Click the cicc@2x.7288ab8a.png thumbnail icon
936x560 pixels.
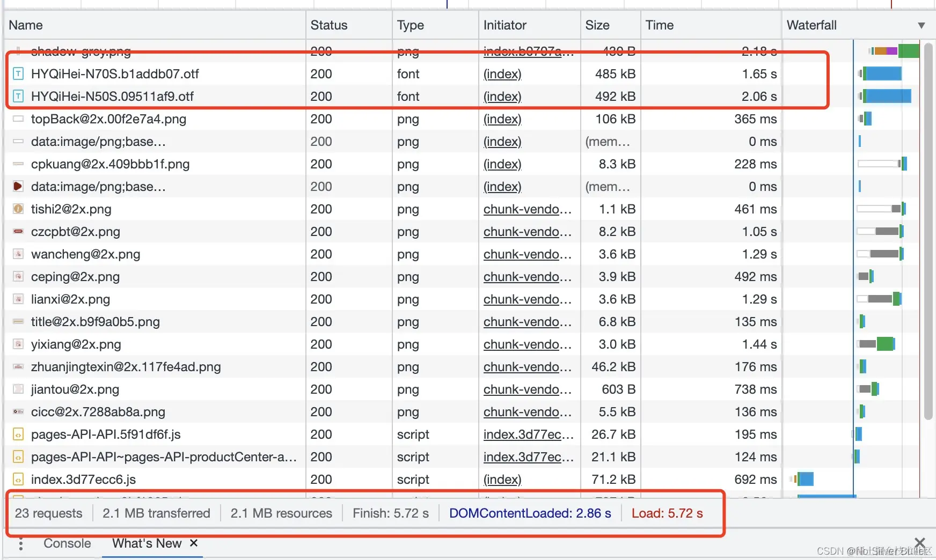point(18,412)
